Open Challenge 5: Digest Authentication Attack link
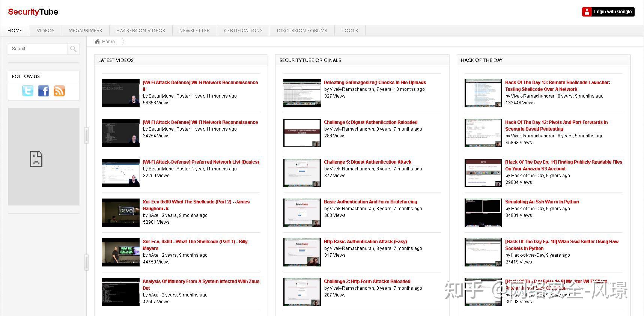This screenshot has width=644, height=316. [367, 162]
